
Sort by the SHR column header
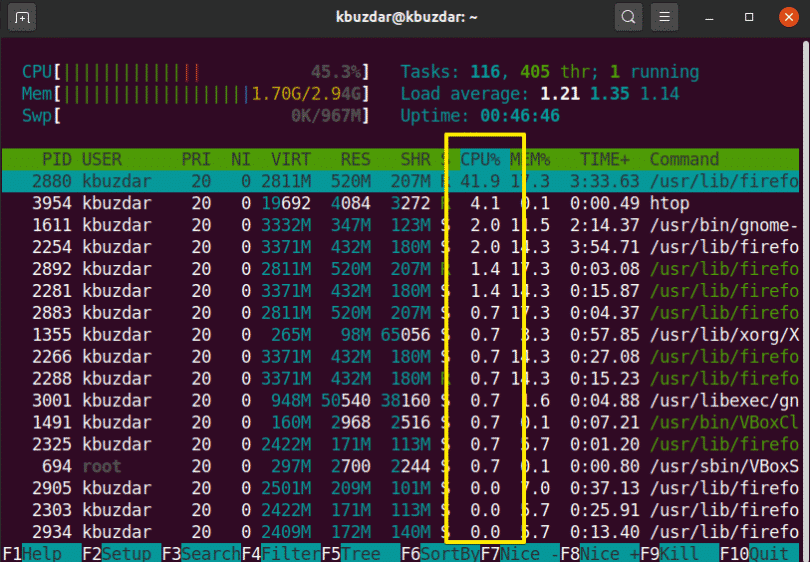(415, 159)
